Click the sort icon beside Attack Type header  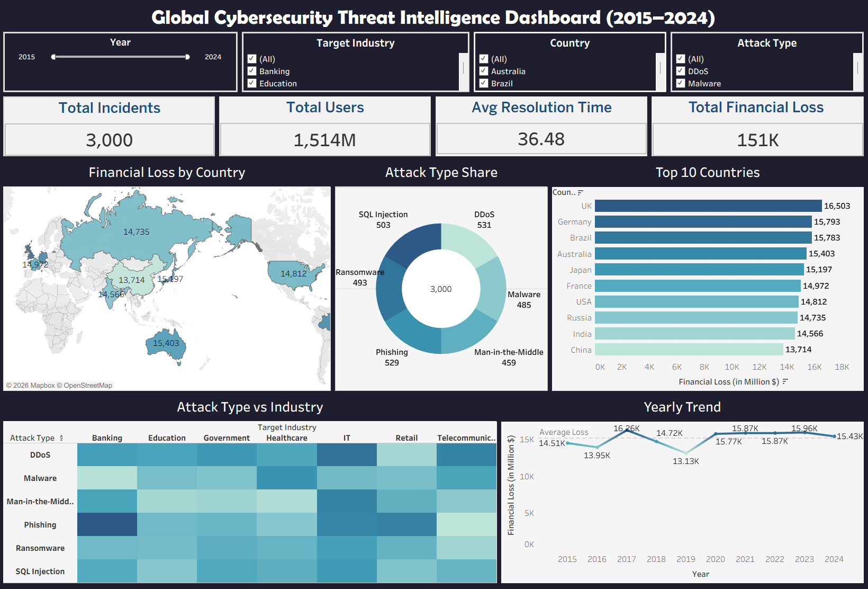tap(61, 438)
